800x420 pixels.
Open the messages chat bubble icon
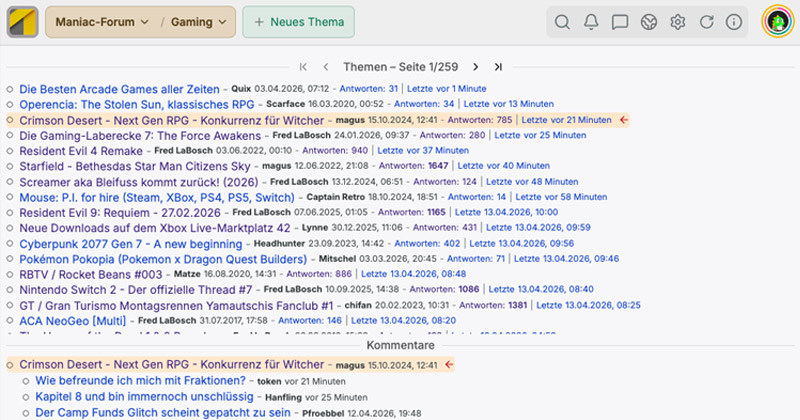(x=620, y=22)
